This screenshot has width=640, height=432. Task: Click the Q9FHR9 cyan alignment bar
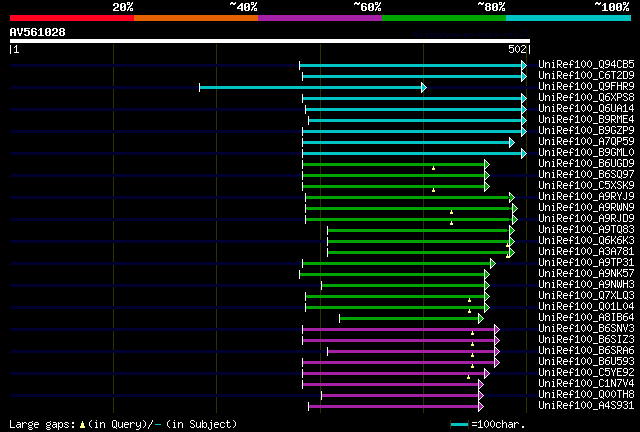click(313, 87)
